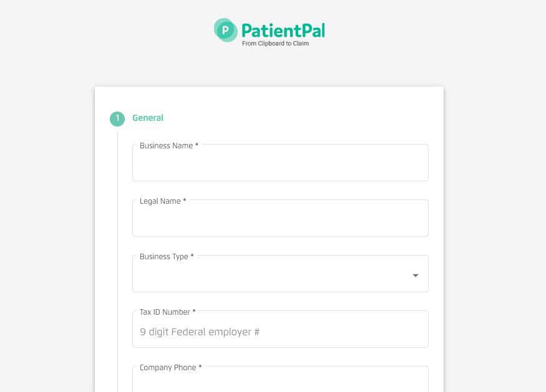
Task: Click the Company Phone label text
Action: [x=168, y=367]
